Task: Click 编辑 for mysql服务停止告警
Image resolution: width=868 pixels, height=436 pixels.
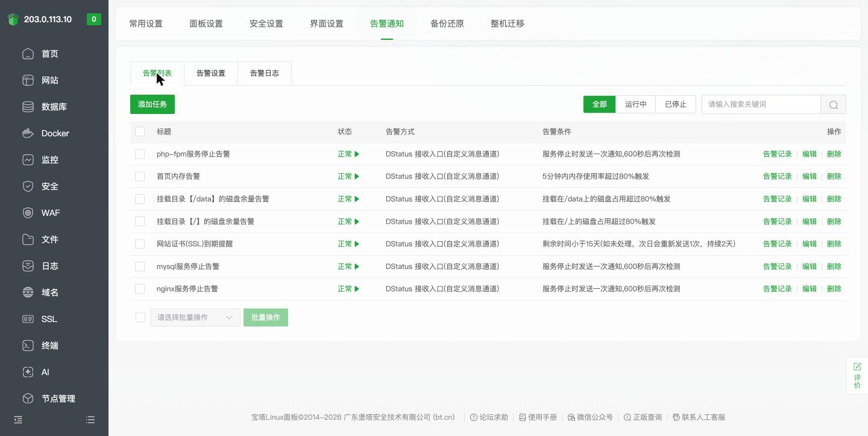Action: point(810,267)
